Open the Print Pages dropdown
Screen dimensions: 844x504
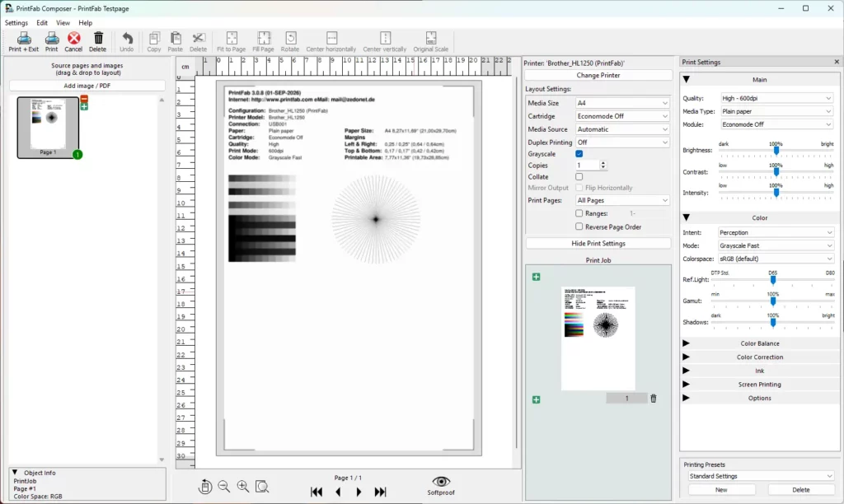pyautogui.click(x=622, y=200)
